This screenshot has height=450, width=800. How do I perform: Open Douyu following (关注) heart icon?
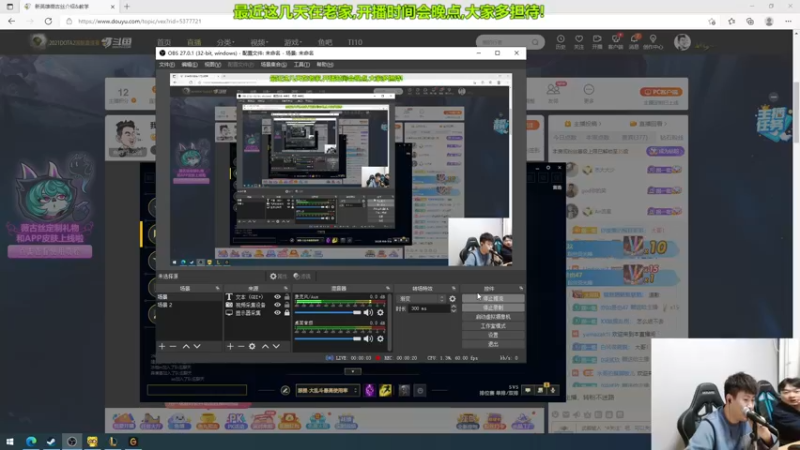pos(579,42)
